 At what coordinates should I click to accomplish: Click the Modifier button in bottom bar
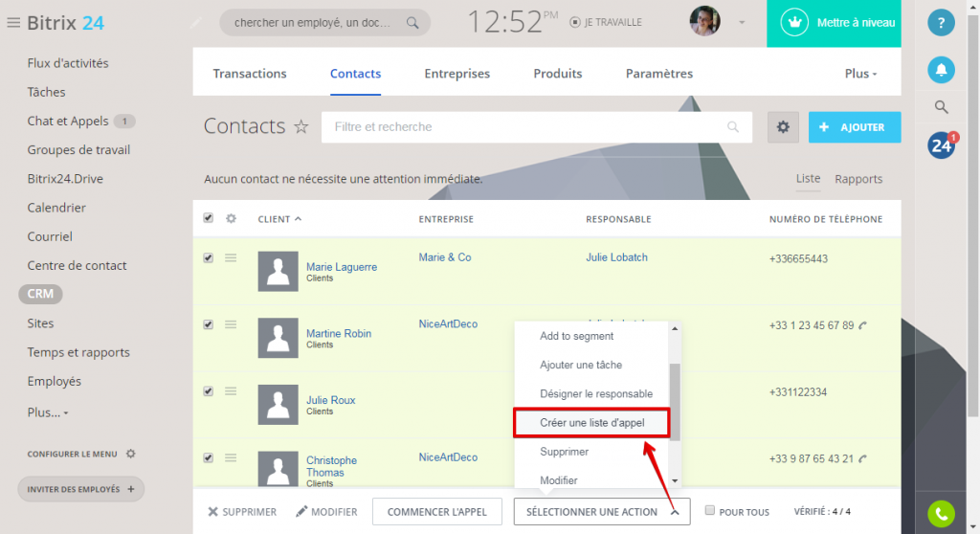point(326,511)
